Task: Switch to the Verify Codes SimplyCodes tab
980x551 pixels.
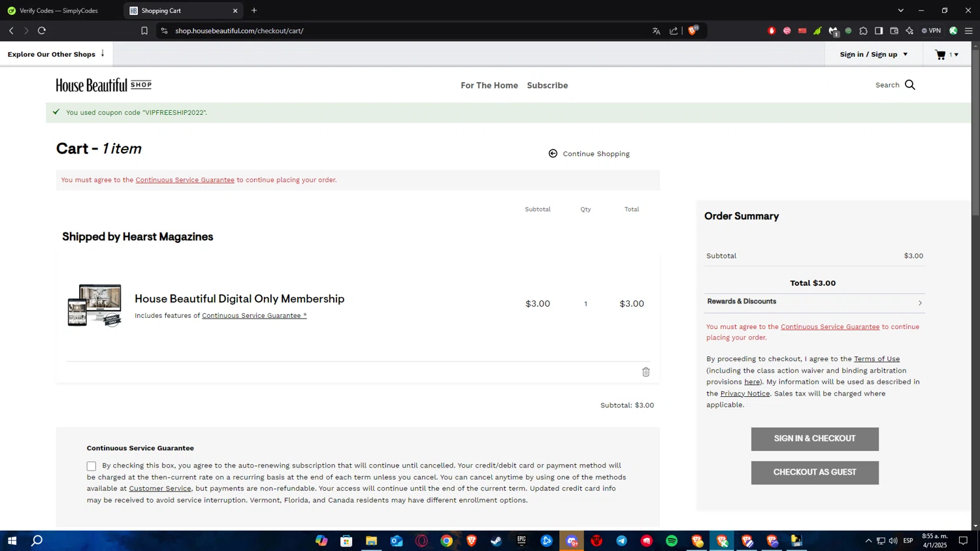Action: pyautogui.click(x=60, y=10)
